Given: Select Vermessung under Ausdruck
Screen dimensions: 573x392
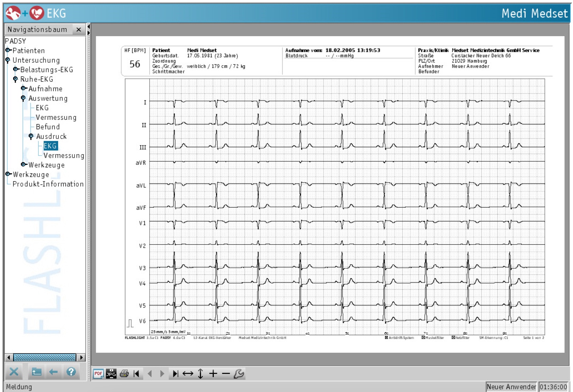Looking at the screenshot, I should 64,156.
